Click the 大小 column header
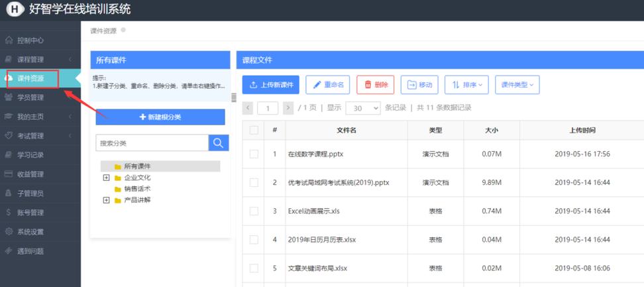The width and height of the screenshot is (644, 287). [x=491, y=131]
